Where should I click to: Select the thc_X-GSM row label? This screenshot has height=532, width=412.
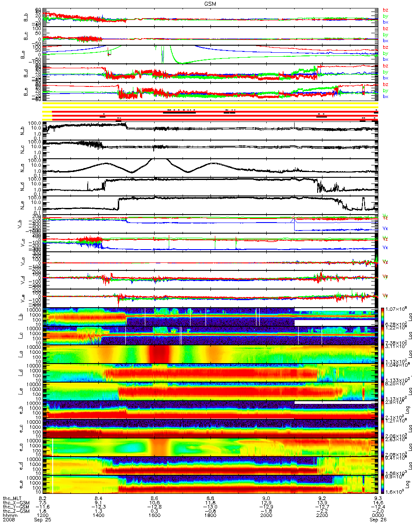[x=16, y=503]
